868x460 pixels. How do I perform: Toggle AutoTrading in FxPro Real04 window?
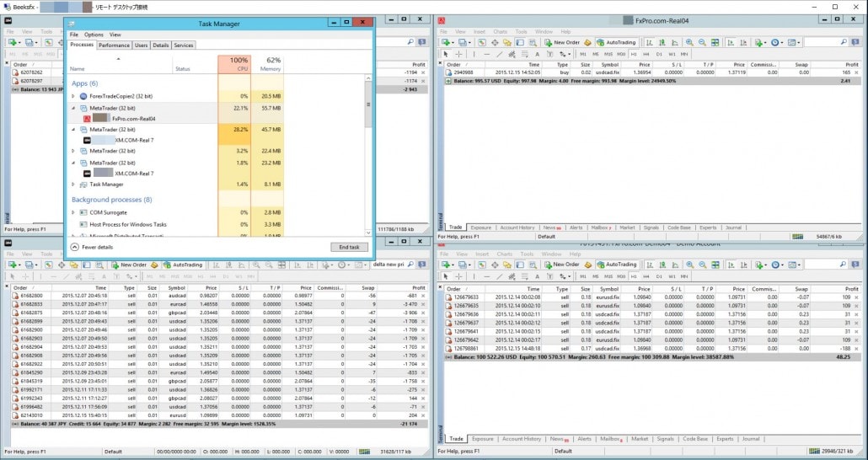pyautogui.click(x=616, y=42)
